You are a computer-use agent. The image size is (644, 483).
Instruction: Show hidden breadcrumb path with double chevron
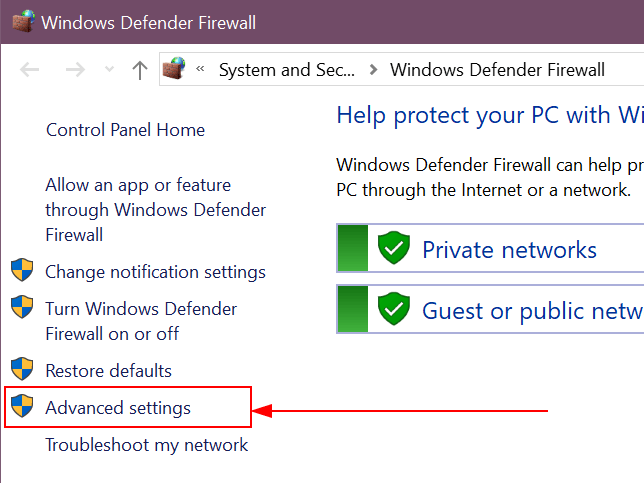201,70
